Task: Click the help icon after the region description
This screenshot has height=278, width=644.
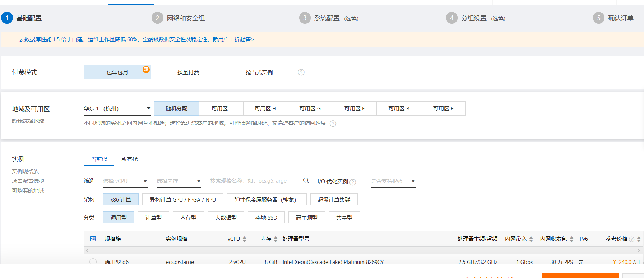Action: [x=333, y=123]
